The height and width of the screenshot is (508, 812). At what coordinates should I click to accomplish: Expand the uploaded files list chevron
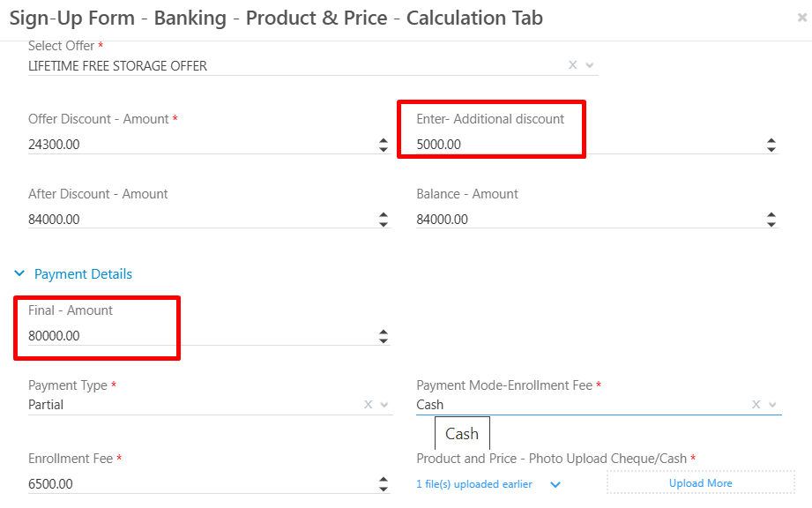coord(555,484)
